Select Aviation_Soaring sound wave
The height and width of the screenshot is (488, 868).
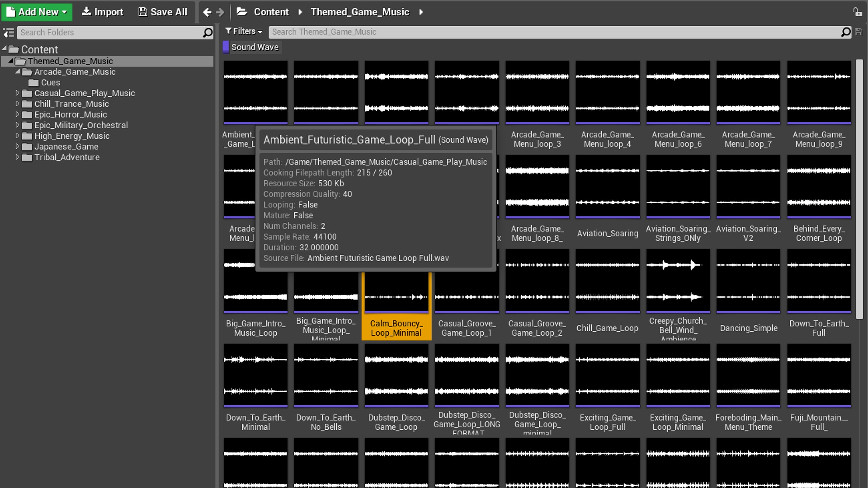tap(607, 199)
